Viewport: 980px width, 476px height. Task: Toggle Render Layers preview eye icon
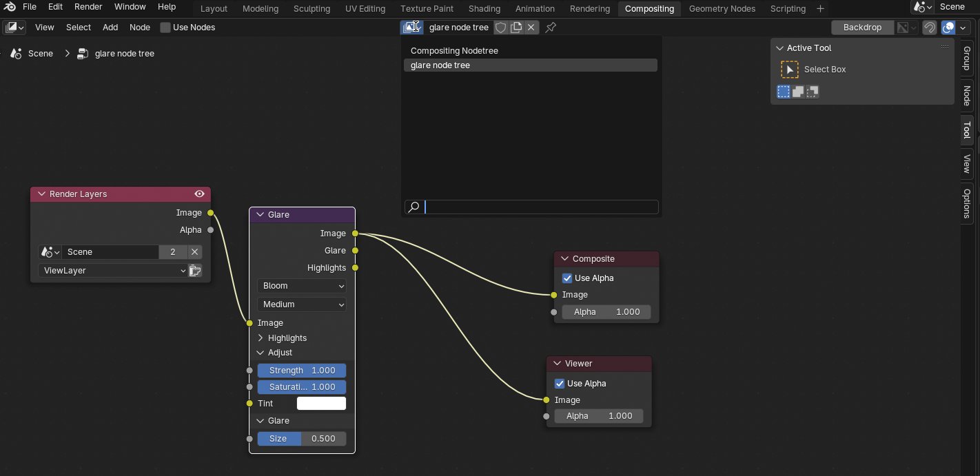coord(199,194)
